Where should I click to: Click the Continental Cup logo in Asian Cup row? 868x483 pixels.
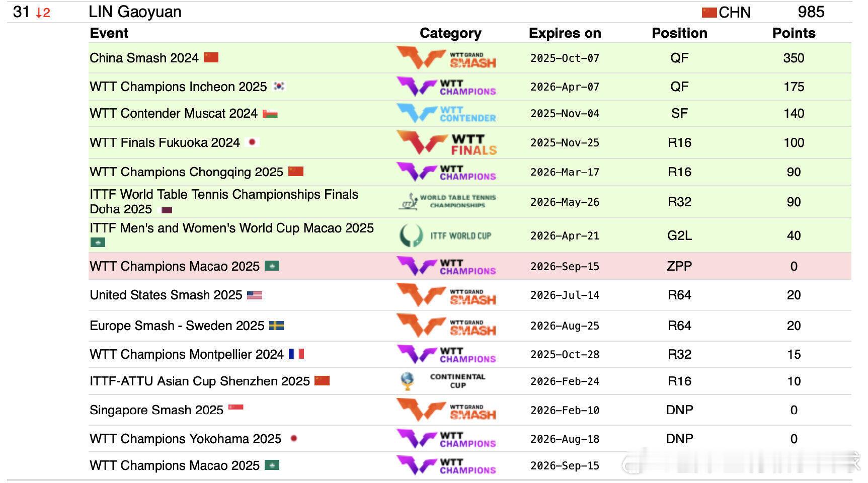coord(443,381)
